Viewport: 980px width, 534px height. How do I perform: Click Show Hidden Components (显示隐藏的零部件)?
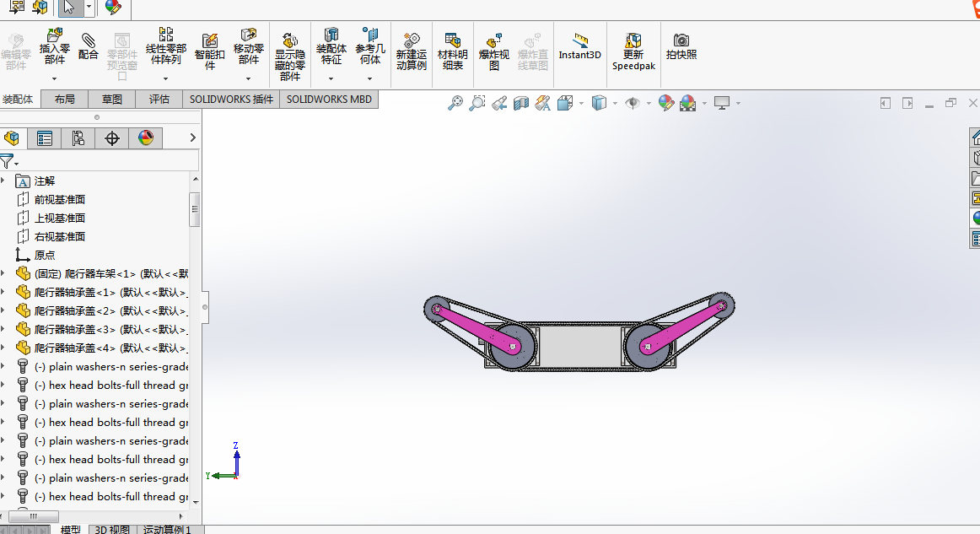click(290, 57)
